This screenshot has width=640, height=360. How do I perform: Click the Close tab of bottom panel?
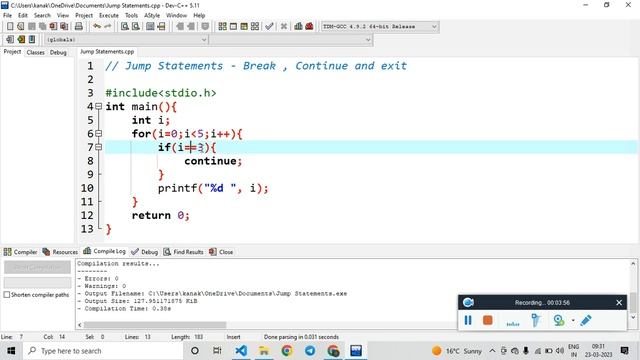pyautogui.click(x=221, y=252)
